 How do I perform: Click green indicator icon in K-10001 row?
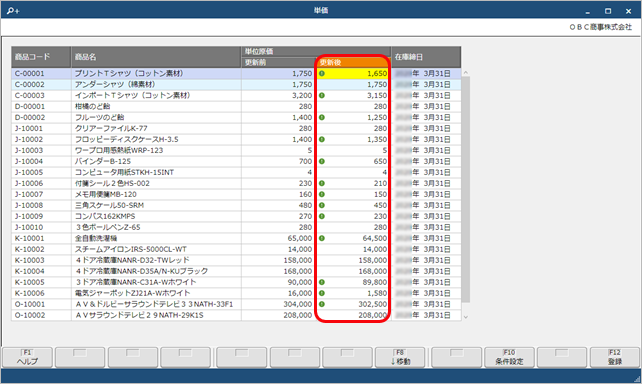(x=322, y=238)
